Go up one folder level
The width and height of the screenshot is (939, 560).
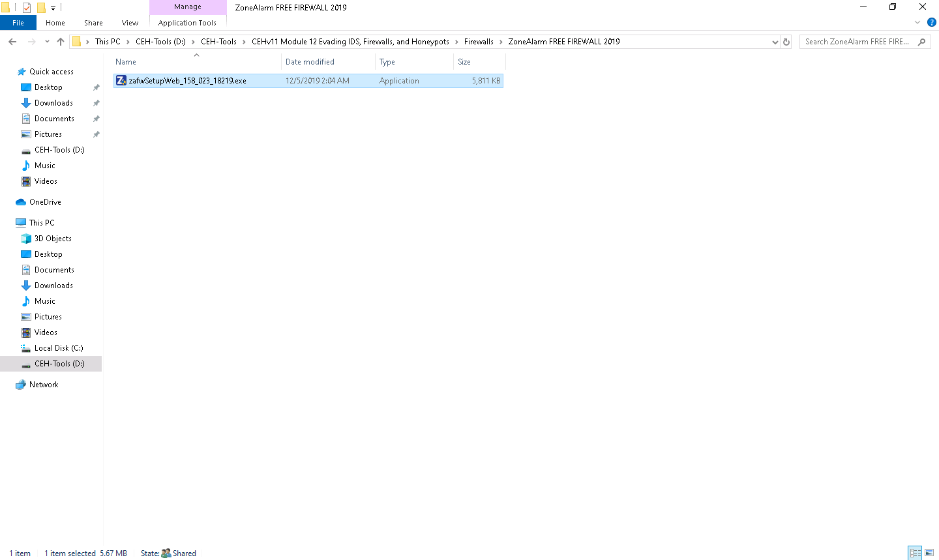pyautogui.click(x=61, y=42)
